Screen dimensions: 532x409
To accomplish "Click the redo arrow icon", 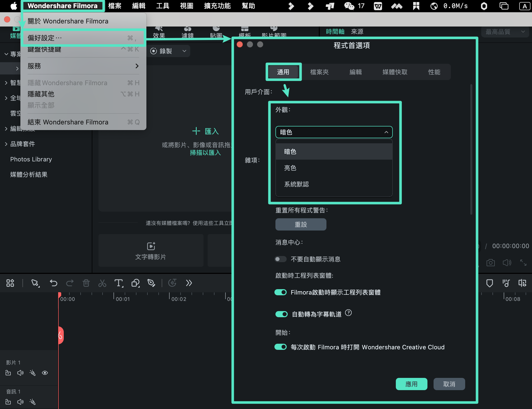I will (x=70, y=283).
